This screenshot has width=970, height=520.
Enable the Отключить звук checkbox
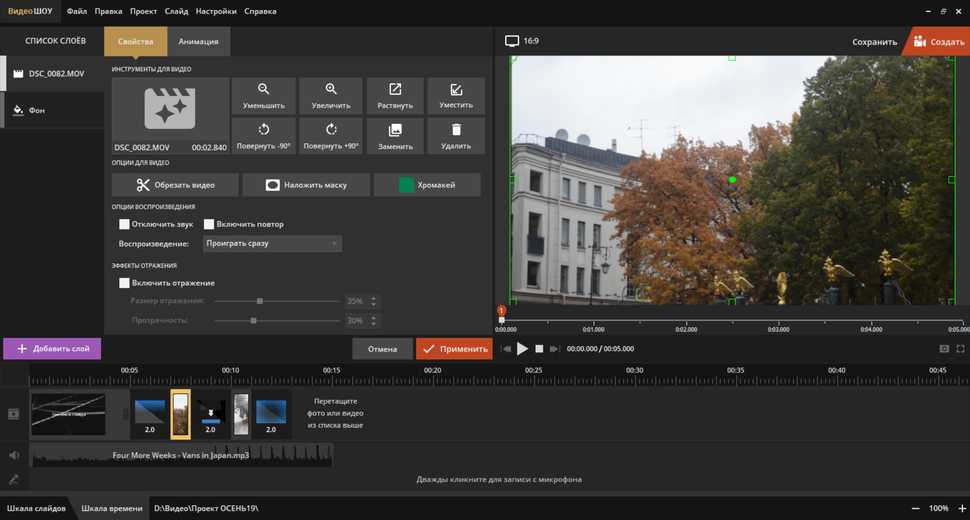pos(125,224)
